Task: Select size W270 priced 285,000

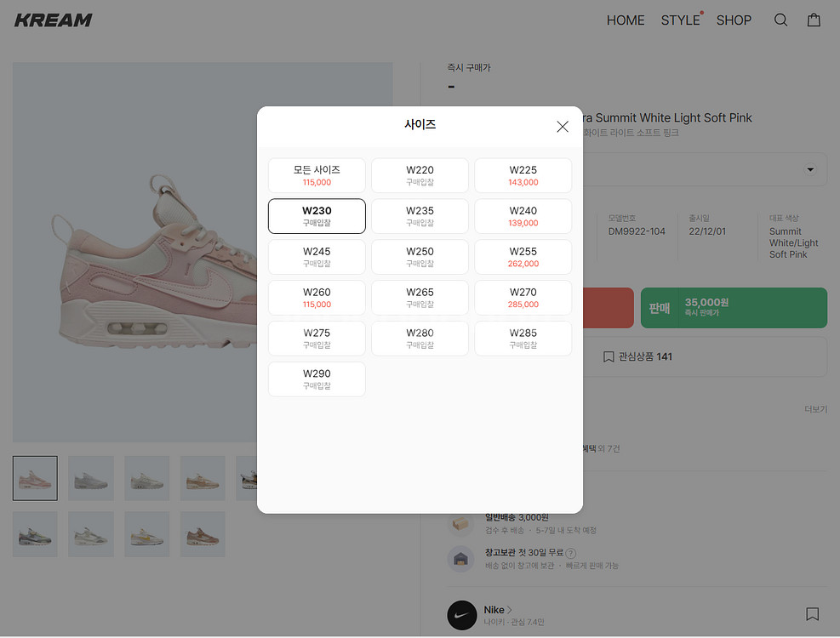Action: 523,298
